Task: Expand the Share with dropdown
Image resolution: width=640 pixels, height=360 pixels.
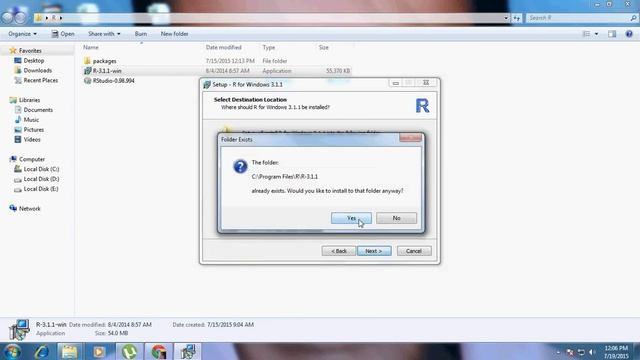Action: click(104, 34)
